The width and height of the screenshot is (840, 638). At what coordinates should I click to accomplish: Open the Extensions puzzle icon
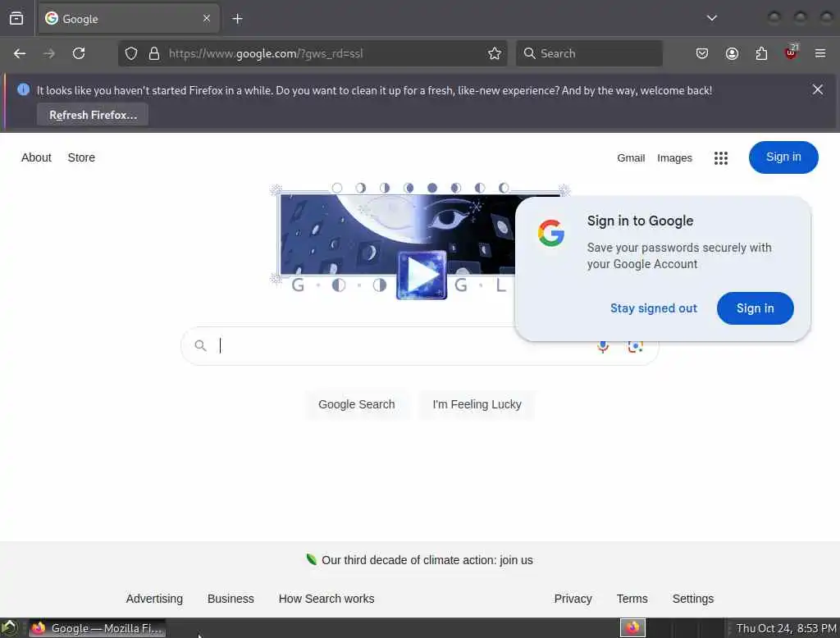pos(761,53)
